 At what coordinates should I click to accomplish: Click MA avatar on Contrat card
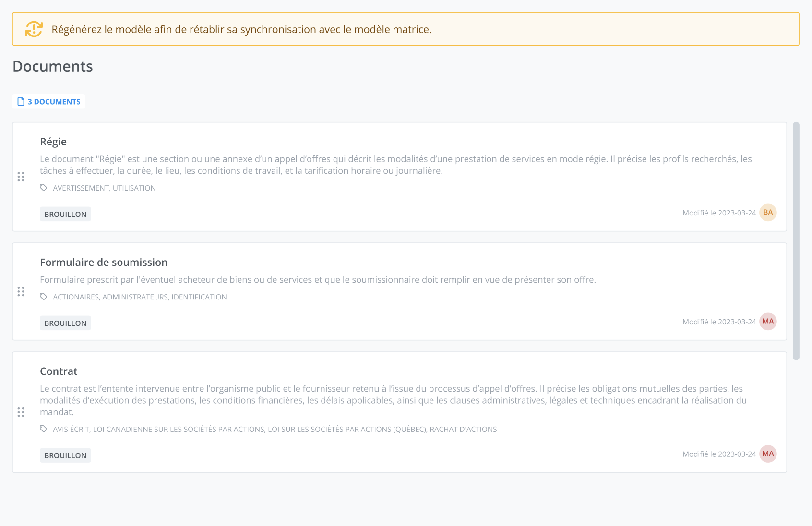768,454
